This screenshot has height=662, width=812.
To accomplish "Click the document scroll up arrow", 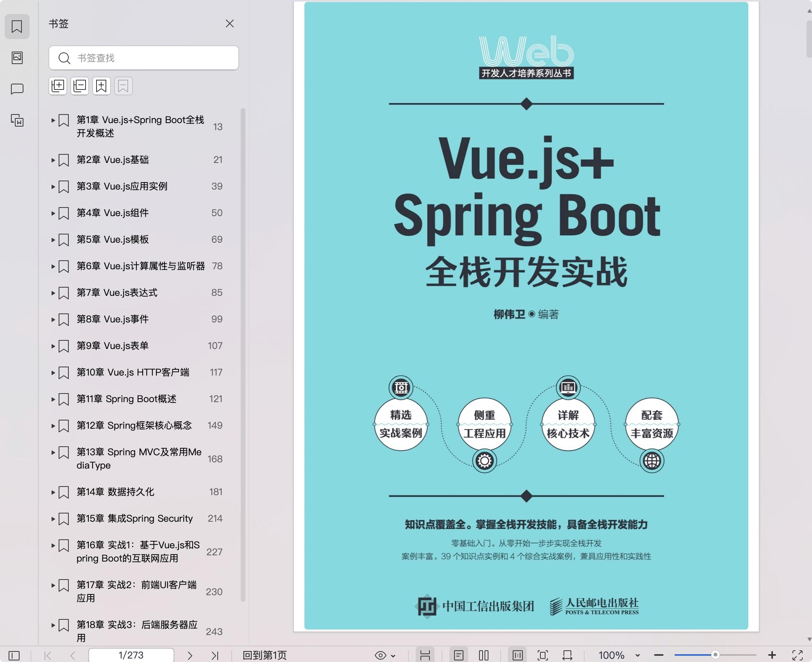I will coord(809,11).
